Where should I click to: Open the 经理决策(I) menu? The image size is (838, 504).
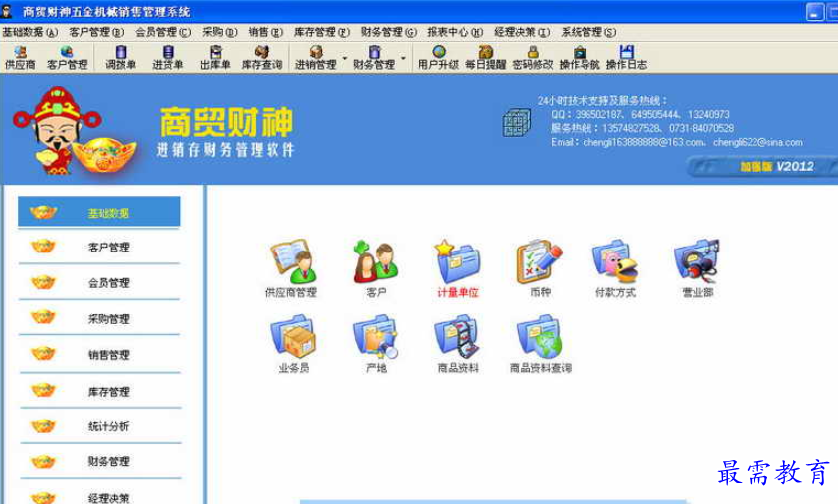click(x=522, y=32)
